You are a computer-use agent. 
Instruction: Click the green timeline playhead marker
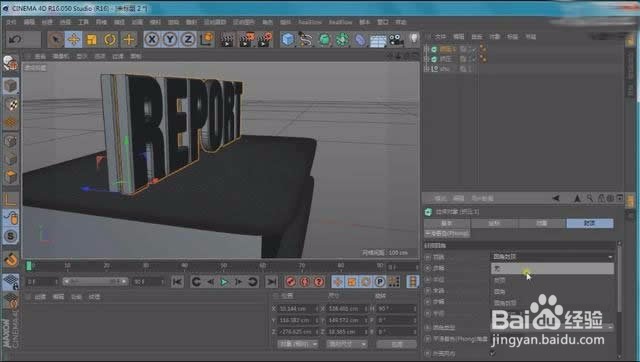pos(29,266)
